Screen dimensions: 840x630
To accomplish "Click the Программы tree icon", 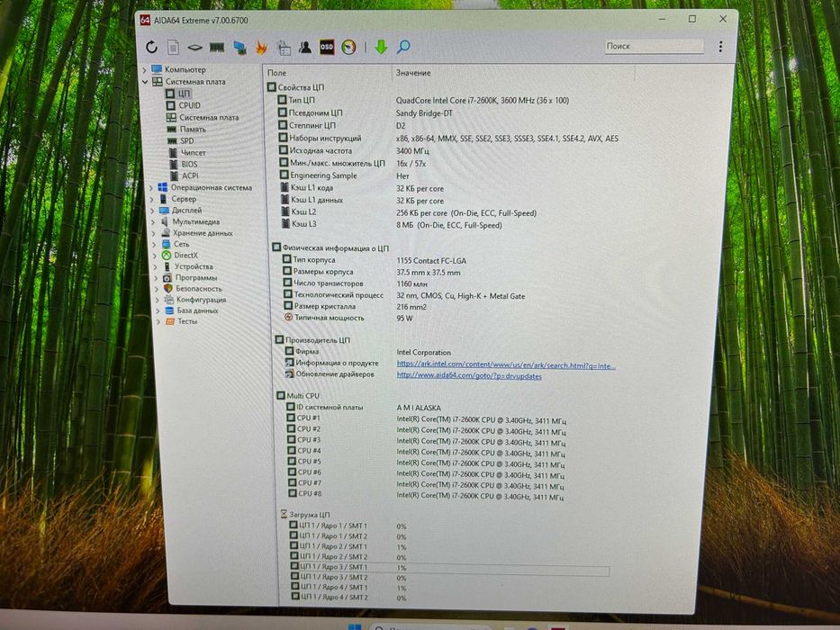I will pos(167,278).
